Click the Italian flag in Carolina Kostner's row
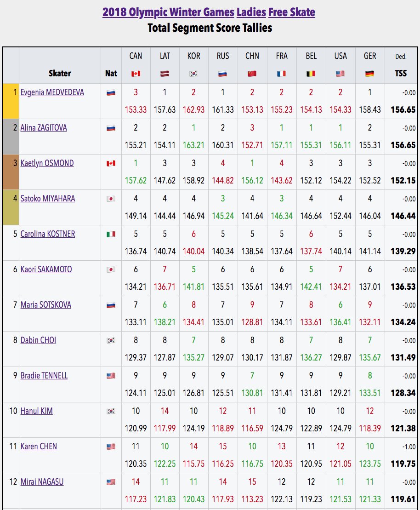The width and height of the screenshot is (420, 510). [x=111, y=234]
